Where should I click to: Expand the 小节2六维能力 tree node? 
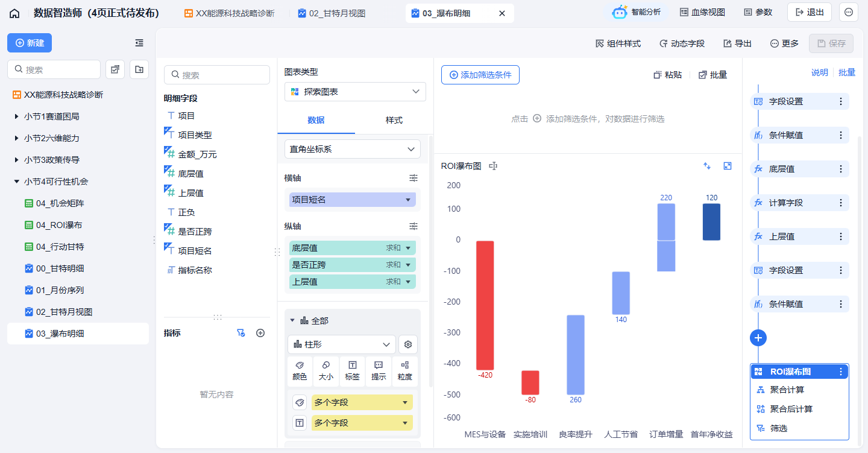16,138
